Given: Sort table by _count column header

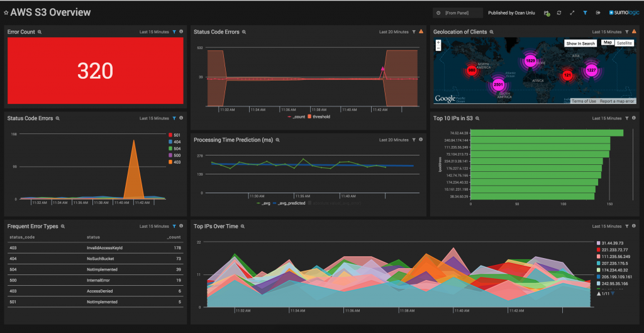Looking at the screenshot, I should (x=174, y=237).
